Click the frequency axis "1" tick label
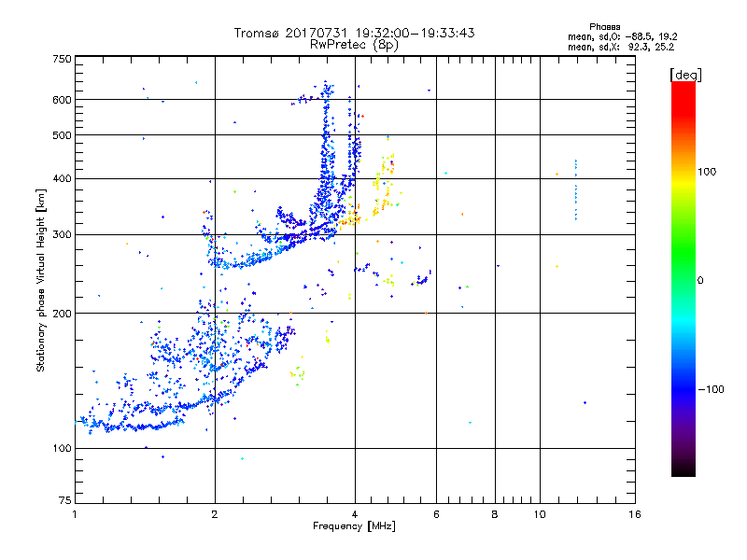The height and width of the screenshot is (560, 747). click(x=75, y=514)
